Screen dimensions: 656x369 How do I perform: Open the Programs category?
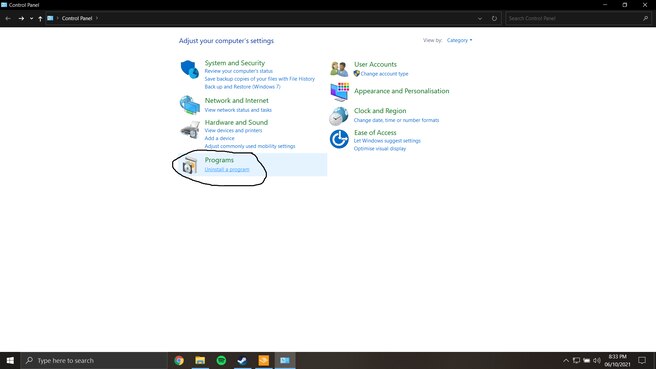(219, 160)
